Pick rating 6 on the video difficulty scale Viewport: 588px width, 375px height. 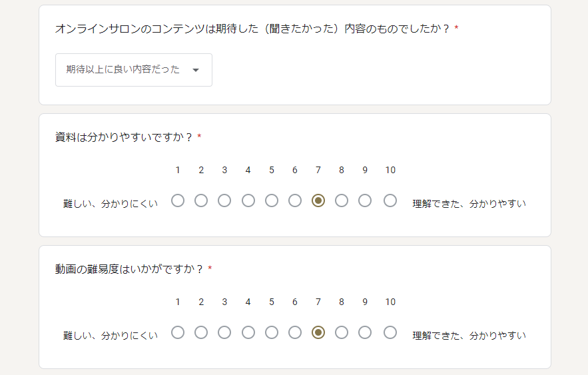(295, 332)
